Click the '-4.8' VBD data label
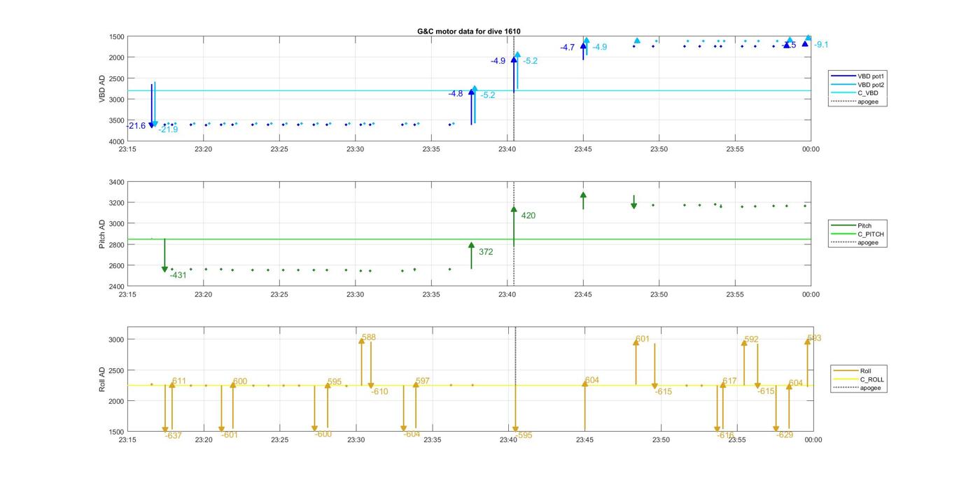The image size is (980, 485). (456, 94)
